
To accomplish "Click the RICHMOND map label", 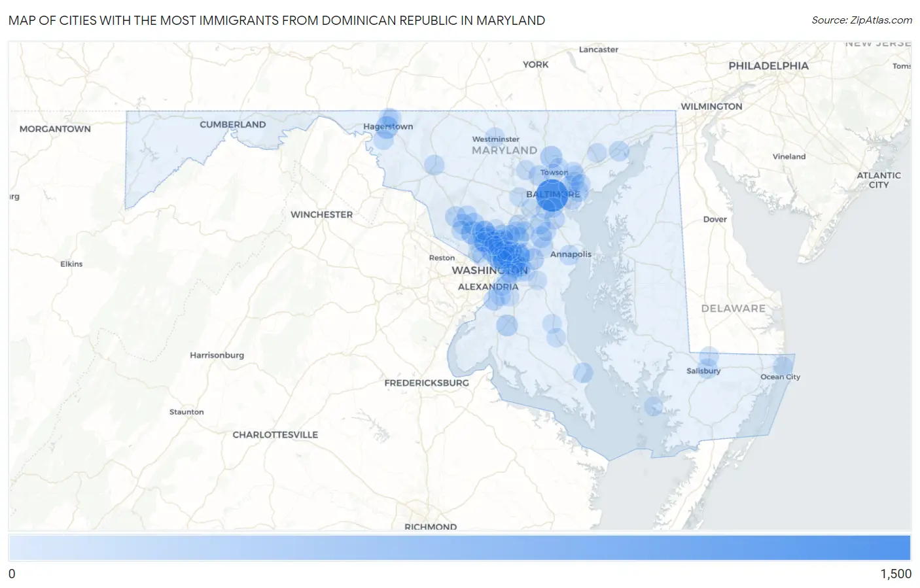I will (431, 526).
